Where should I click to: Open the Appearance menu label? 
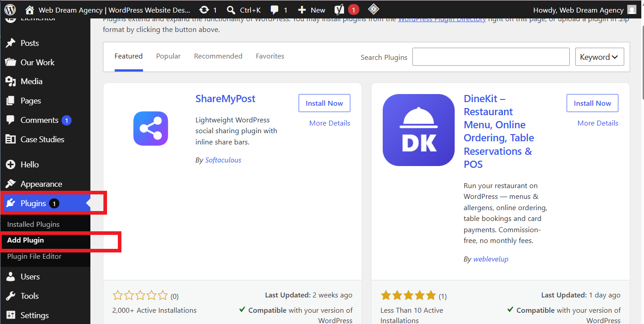41,184
